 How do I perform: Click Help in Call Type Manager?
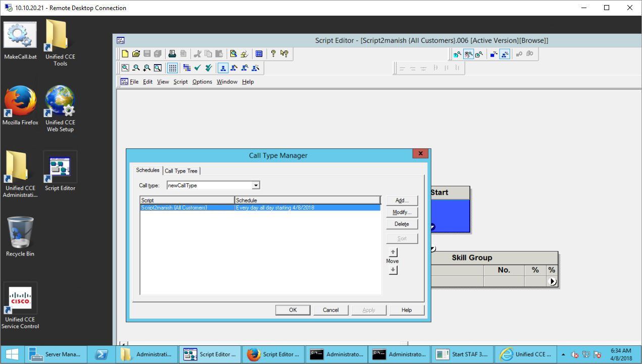click(407, 310)
